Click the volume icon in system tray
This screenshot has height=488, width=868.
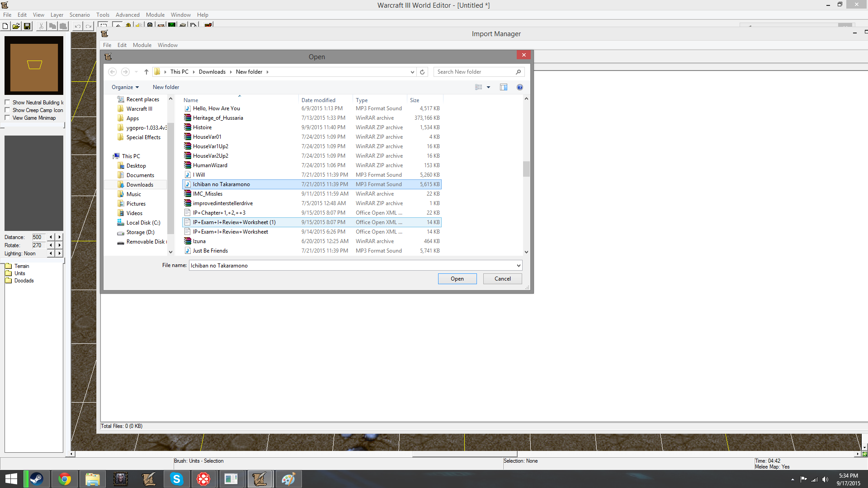pyautogui.click(x=825, y=479)
